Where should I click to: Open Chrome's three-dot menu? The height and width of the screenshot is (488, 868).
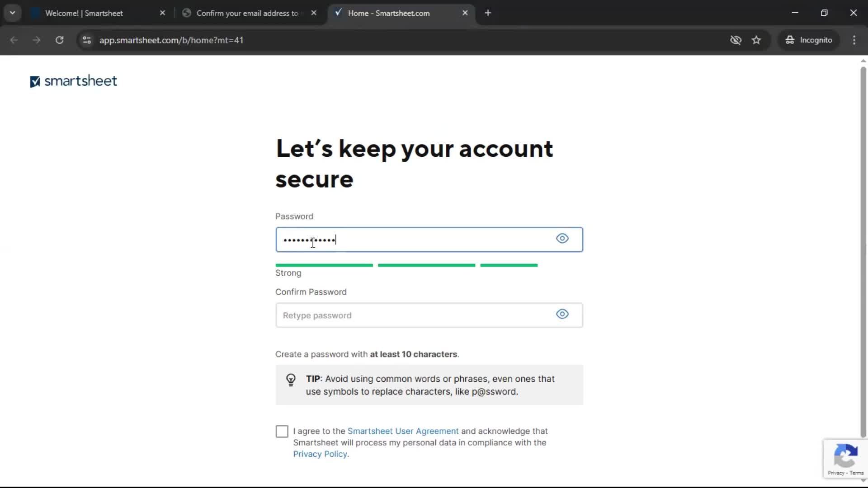click(854, 40)
